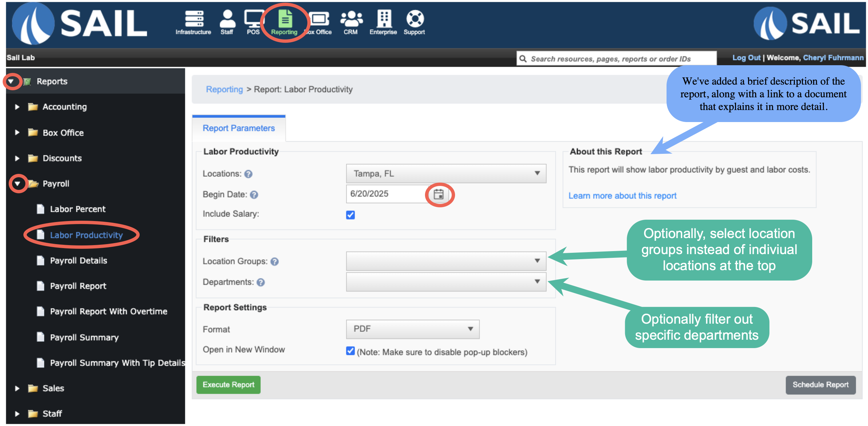
Task: Select the POS monitor icon
Action: pos(253,18)
